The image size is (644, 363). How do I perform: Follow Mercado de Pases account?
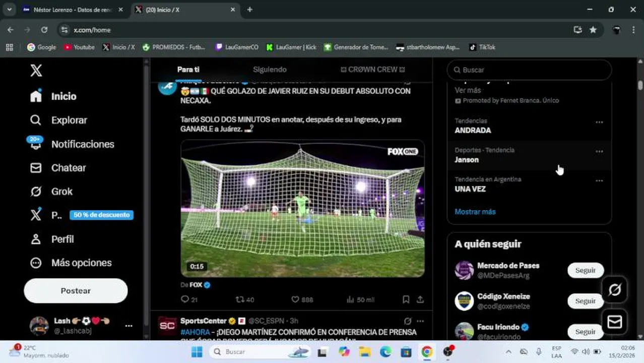coord(586,270)
